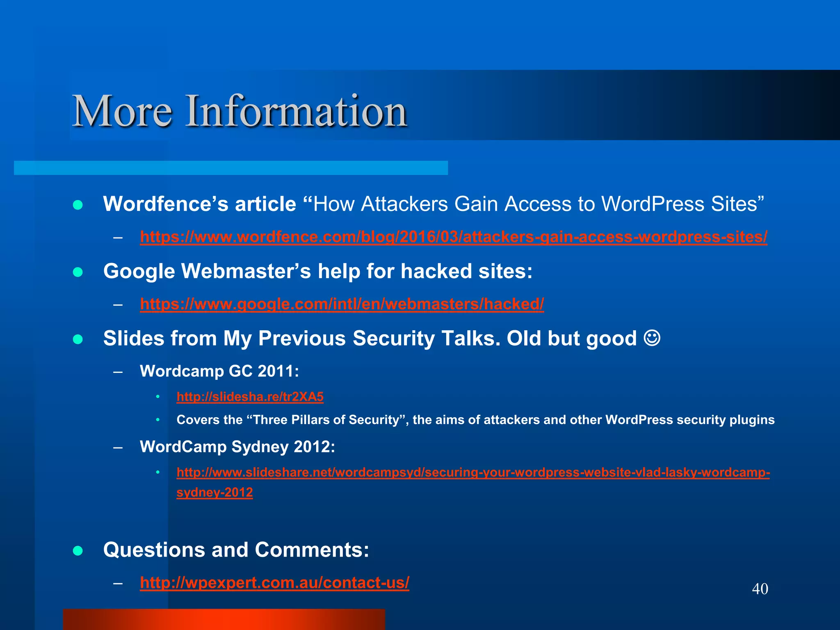
Task: Click the 'Three Pillars of Security' description line
Action: tap(475, 420)
